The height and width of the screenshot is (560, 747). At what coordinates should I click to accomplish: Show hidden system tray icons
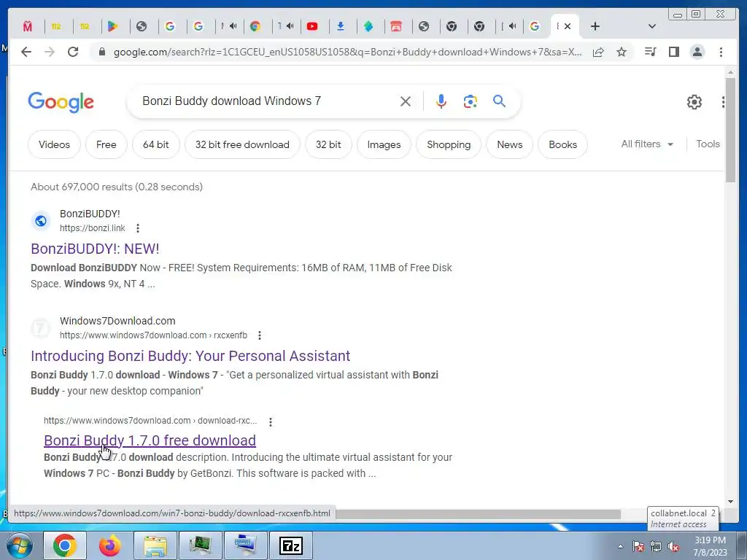pyautogui.click(x=620, y=547)
